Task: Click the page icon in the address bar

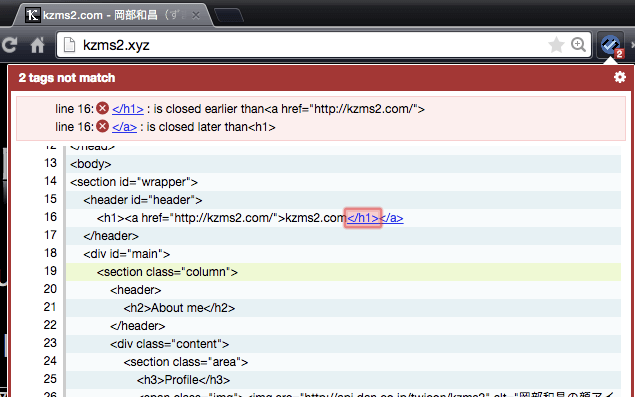Action: coord(69,45)
